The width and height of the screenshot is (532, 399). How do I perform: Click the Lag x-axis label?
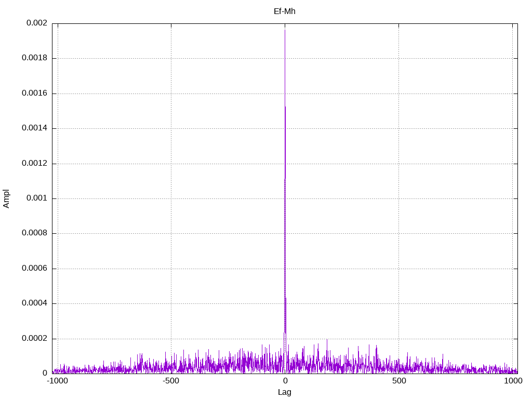[284, 392]
